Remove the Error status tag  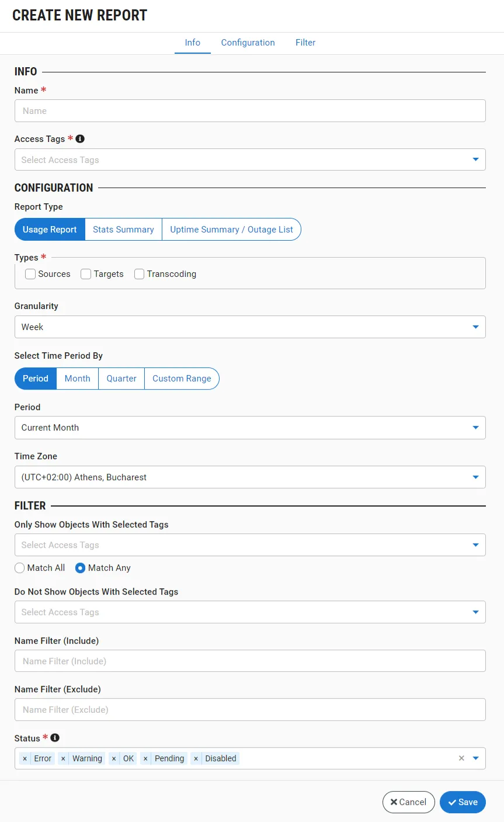tap(25, 758)
